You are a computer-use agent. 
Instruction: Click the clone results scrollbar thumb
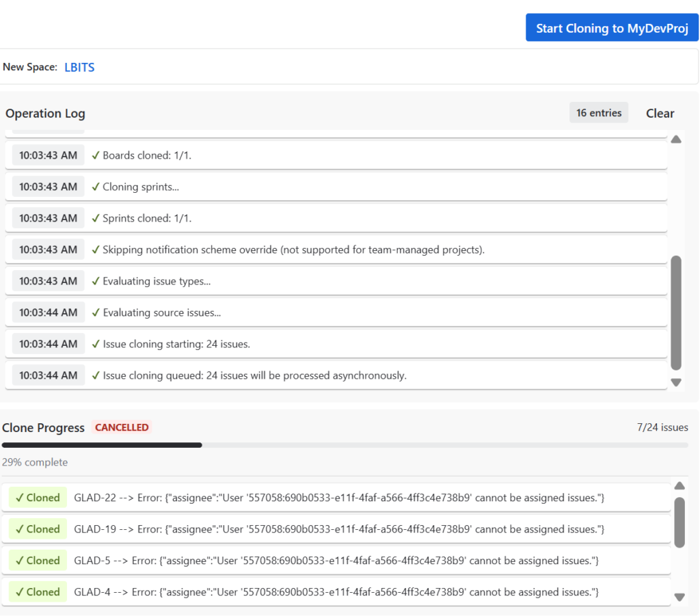pyautogui.click(x=679, y=522)
